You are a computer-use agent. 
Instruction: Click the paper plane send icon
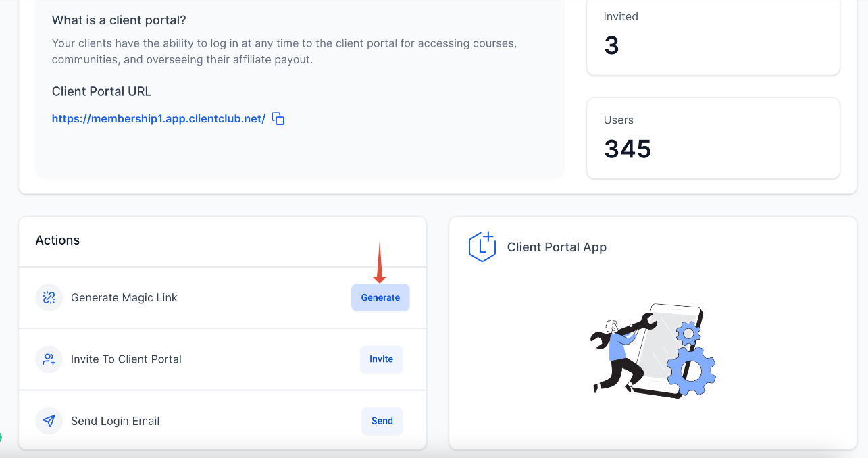click(49, 421)
